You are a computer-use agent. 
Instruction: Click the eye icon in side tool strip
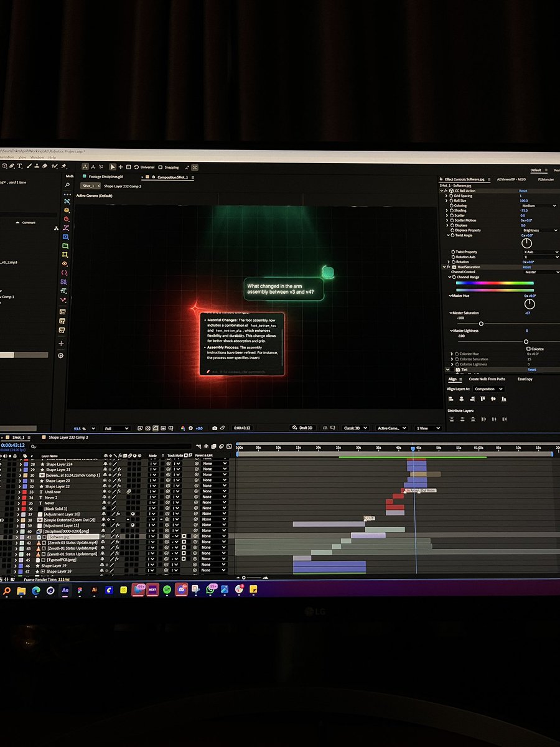pyautogui.click(x=65, y=263)
